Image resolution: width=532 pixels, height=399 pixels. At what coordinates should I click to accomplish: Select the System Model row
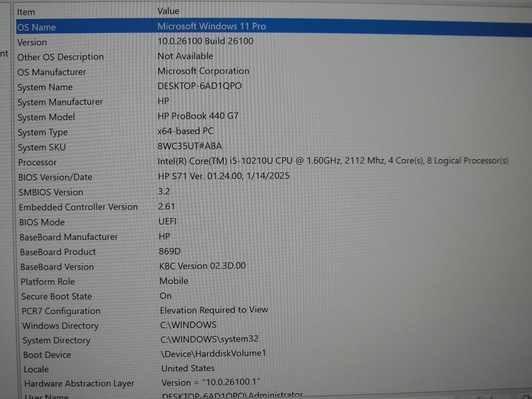click(46, 117)
